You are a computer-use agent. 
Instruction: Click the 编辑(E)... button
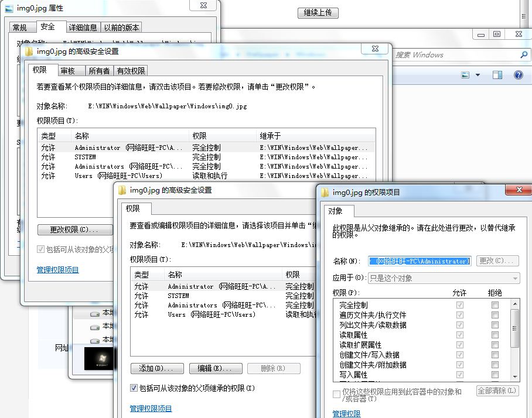tap(216, 368)
